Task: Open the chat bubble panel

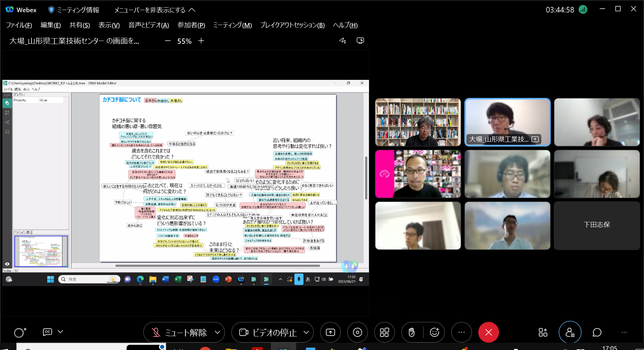Action: point(597,332)
